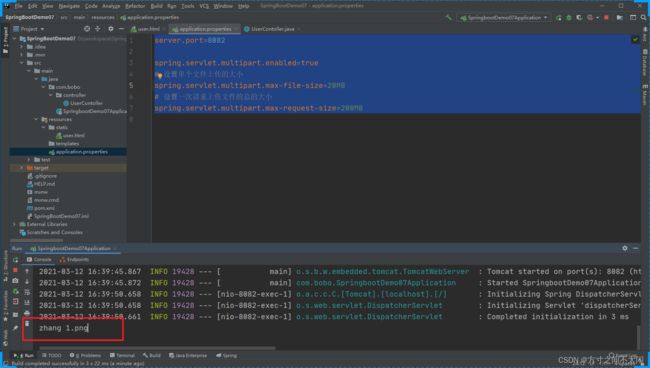Collapse the src folder
Screen dimensions: 650x368
22,63
